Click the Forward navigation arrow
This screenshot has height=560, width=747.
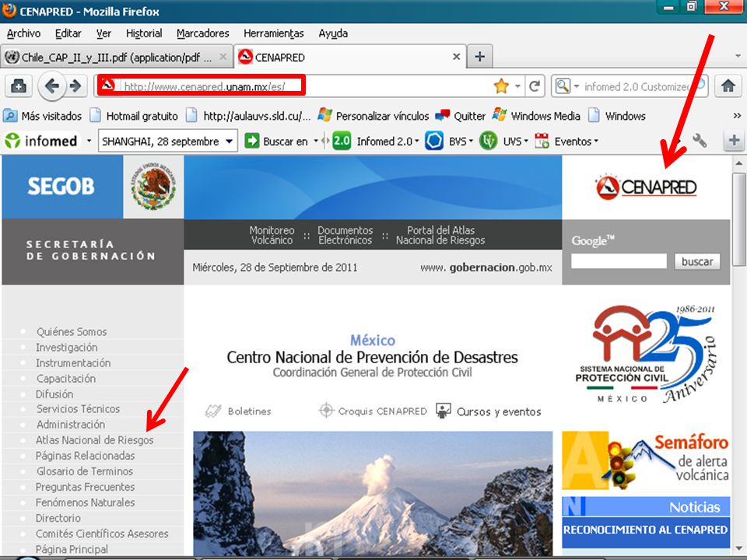(x=75, y=86)
